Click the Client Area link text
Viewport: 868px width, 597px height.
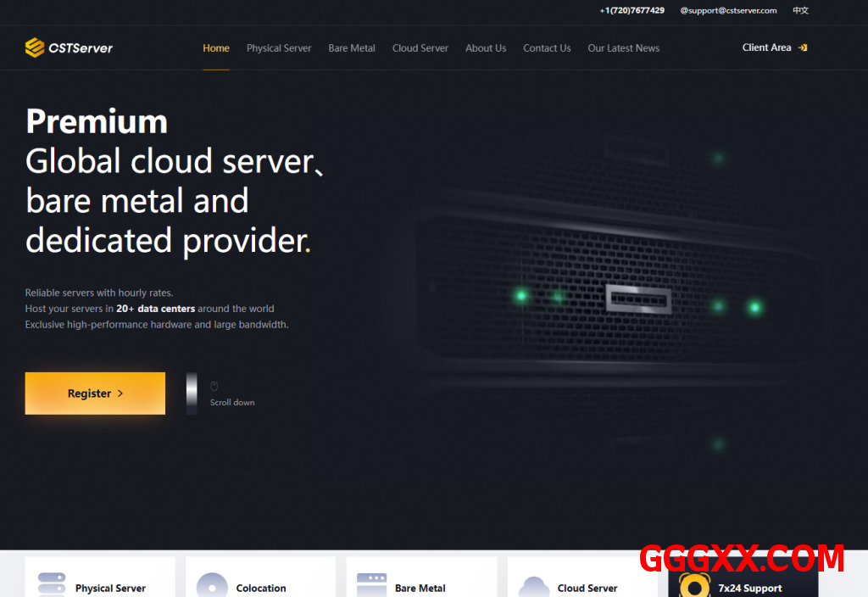(766, 47)
